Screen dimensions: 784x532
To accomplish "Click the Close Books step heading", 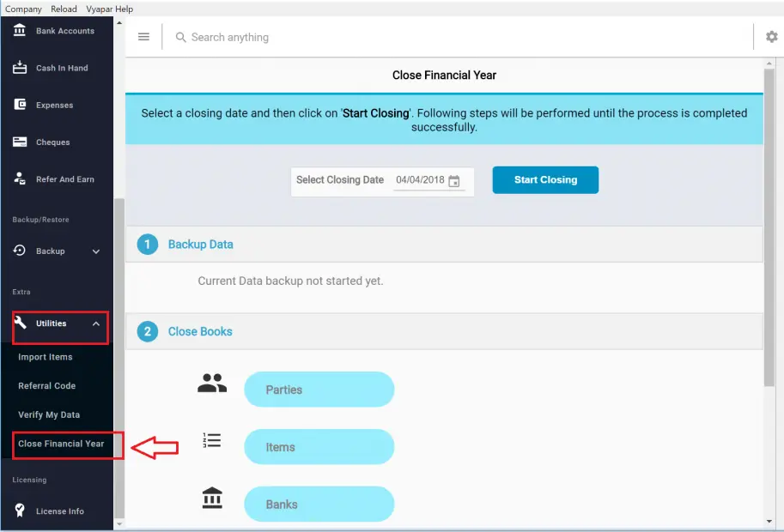I will [200, 331].
